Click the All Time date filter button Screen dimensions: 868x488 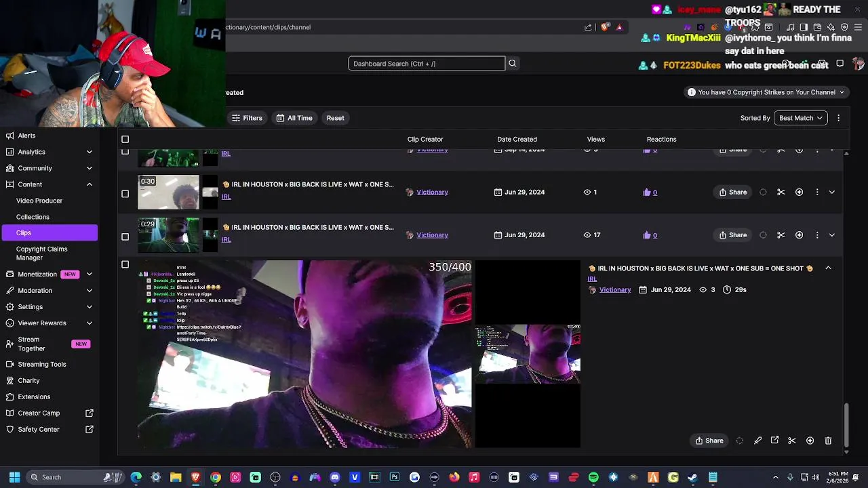pyautogui.click(x=294, y=118)
